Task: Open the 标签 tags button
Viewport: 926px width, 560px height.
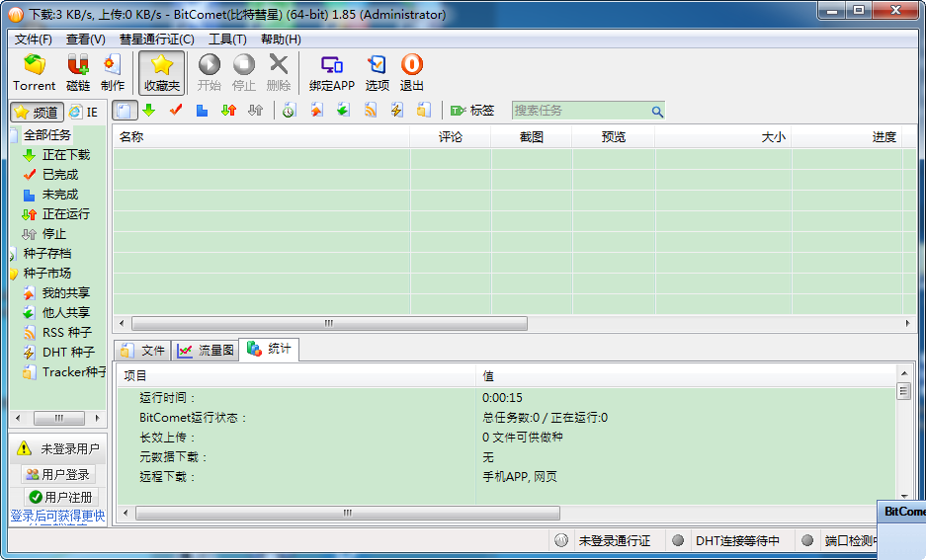Action: tap(471, 111)
